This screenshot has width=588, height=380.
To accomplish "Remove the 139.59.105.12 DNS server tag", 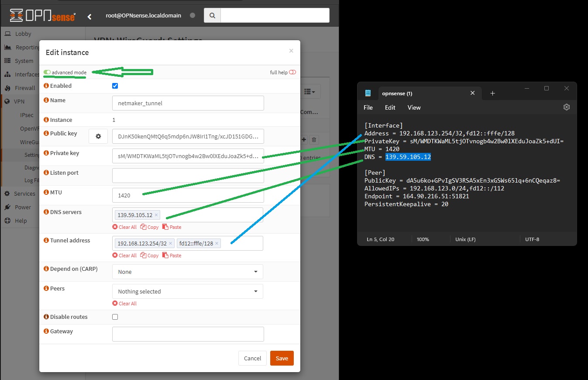I will click(x=156, y=215).
